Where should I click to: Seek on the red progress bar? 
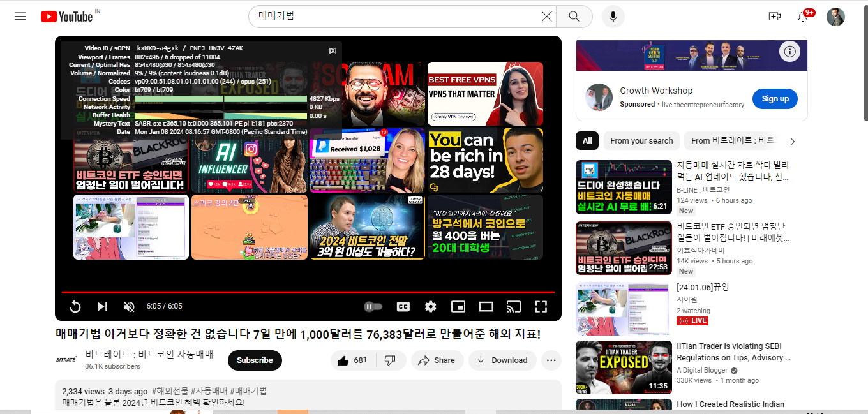point(308,292)
